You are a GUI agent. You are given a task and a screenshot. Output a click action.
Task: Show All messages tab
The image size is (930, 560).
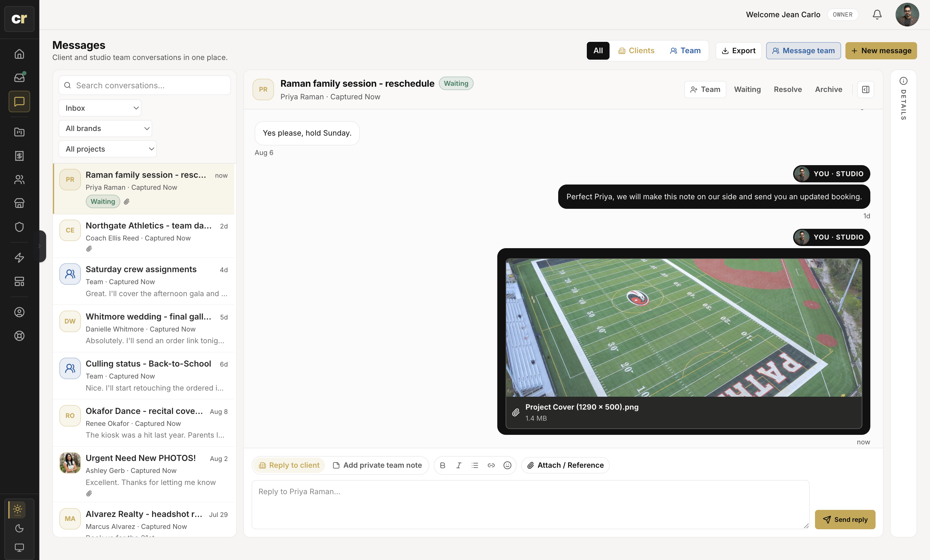pos(598,50)
